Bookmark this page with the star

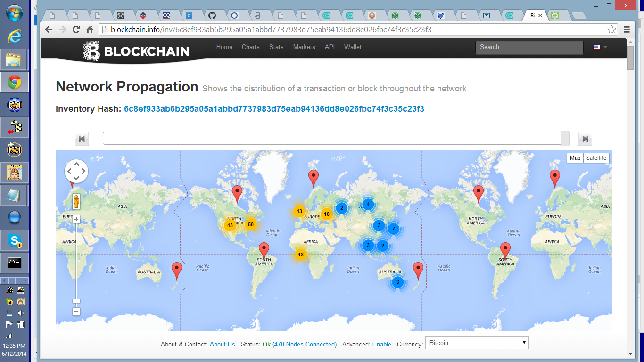coord(611,29)
